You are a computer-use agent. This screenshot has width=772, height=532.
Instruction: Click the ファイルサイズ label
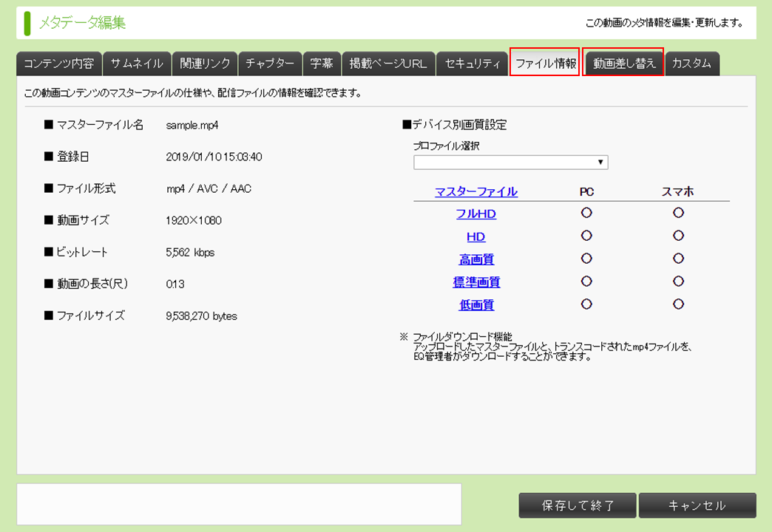[91, 316]
